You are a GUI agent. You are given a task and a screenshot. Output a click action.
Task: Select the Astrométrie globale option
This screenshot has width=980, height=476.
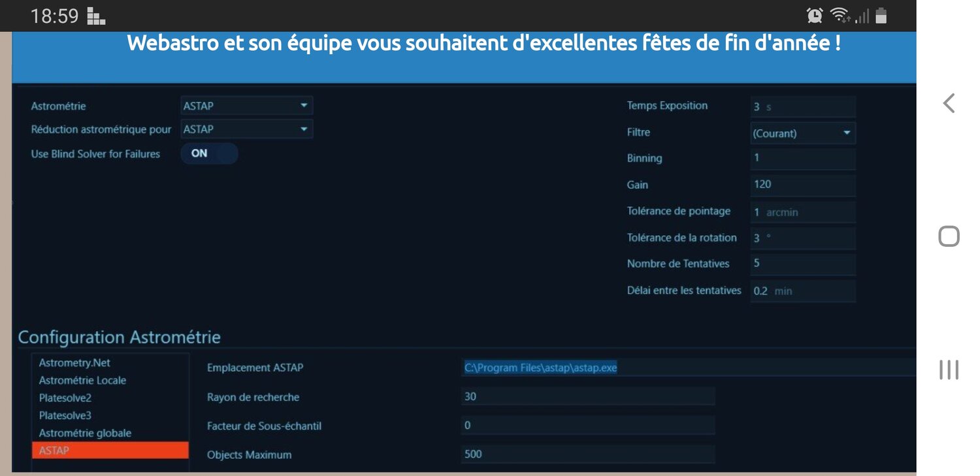(x=84, y=433)
